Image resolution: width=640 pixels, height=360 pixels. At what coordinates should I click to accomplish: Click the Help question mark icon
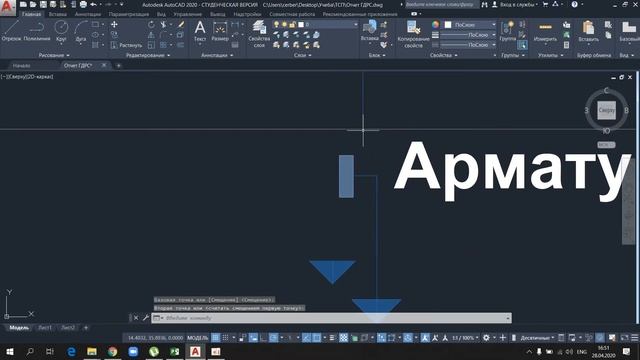(x=575, y=4)
